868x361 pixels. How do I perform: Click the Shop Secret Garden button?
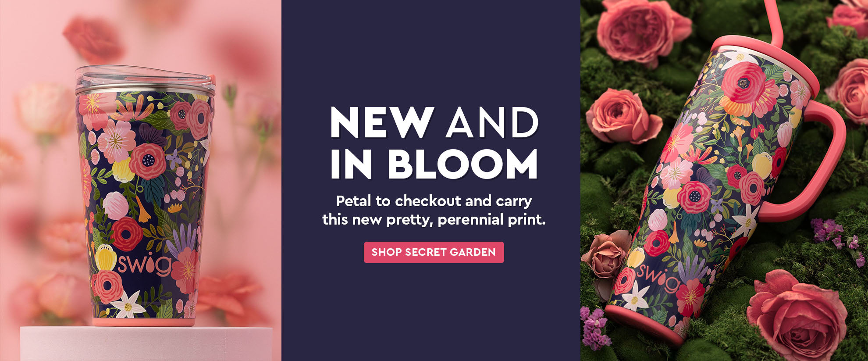[434, 252]
